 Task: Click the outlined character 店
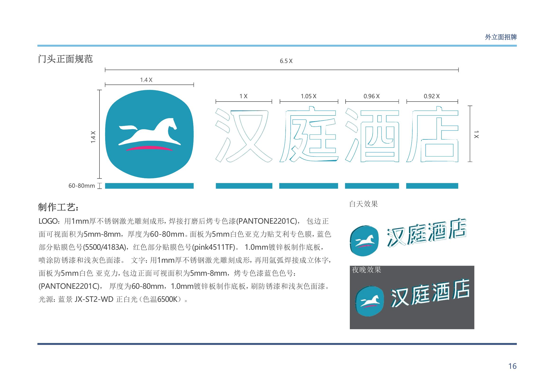pyautogui.click(x=432, y=134)
